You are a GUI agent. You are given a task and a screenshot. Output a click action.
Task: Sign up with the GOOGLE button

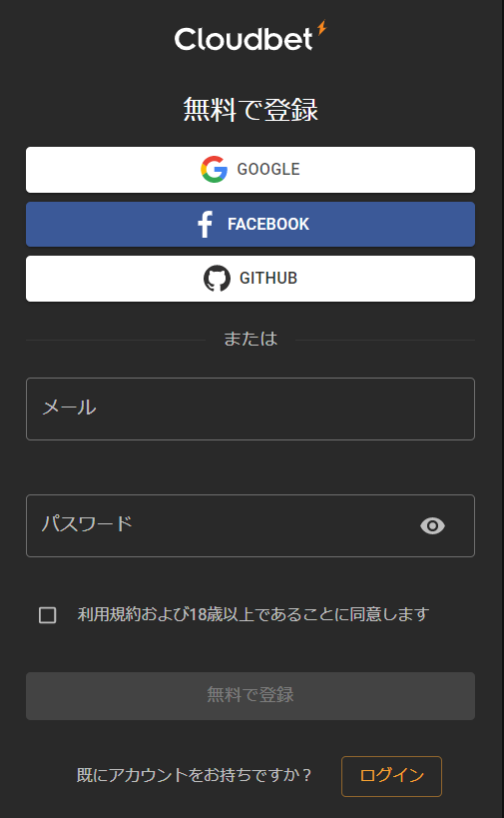tap(251, 170)
